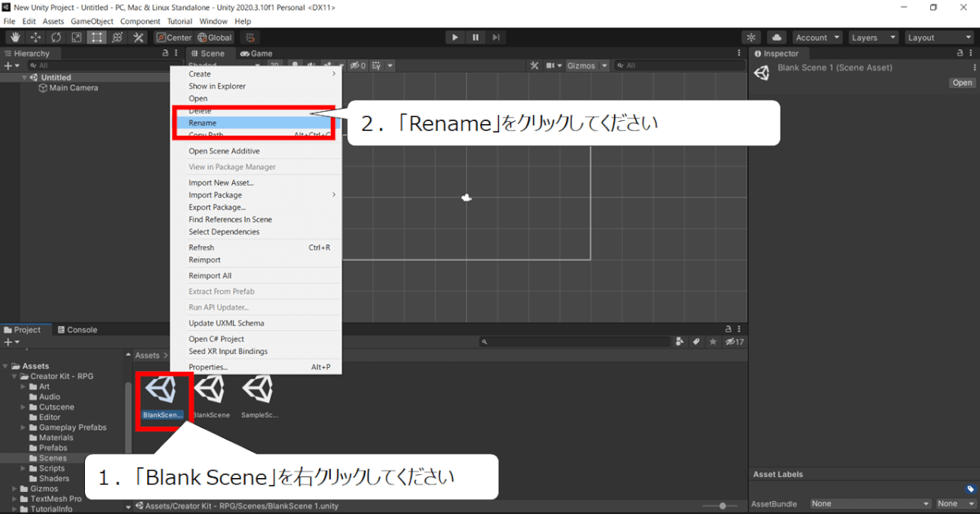Select the Scale tool

(77, 38)
